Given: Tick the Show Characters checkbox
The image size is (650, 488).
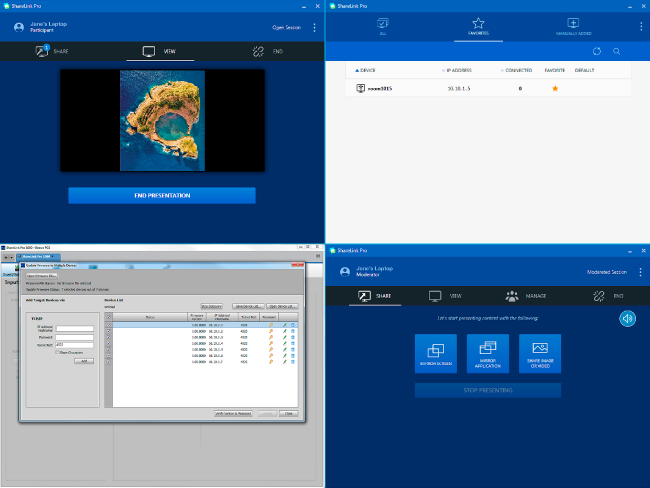Looking at the screenshot, I should [x=58, y=351].
